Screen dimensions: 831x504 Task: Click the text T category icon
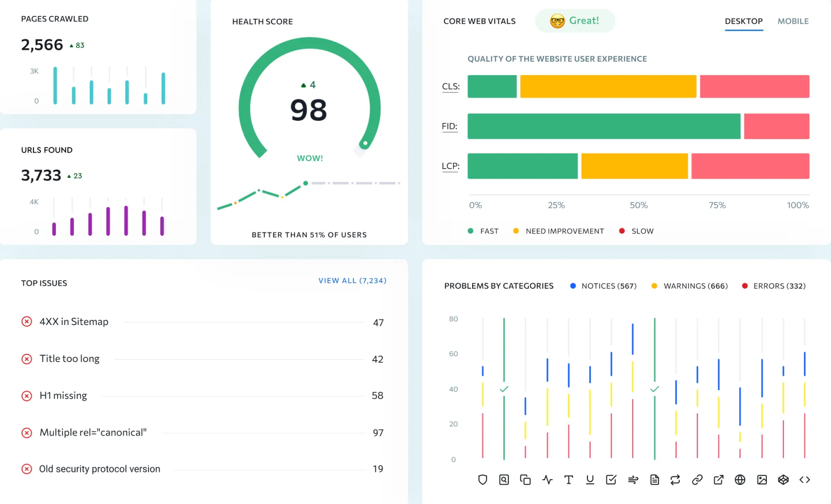click(x=568, y=480)
